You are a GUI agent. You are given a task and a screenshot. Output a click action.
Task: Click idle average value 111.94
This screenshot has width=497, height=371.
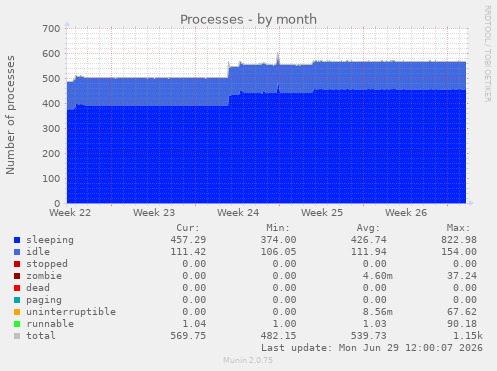point(369,252)
